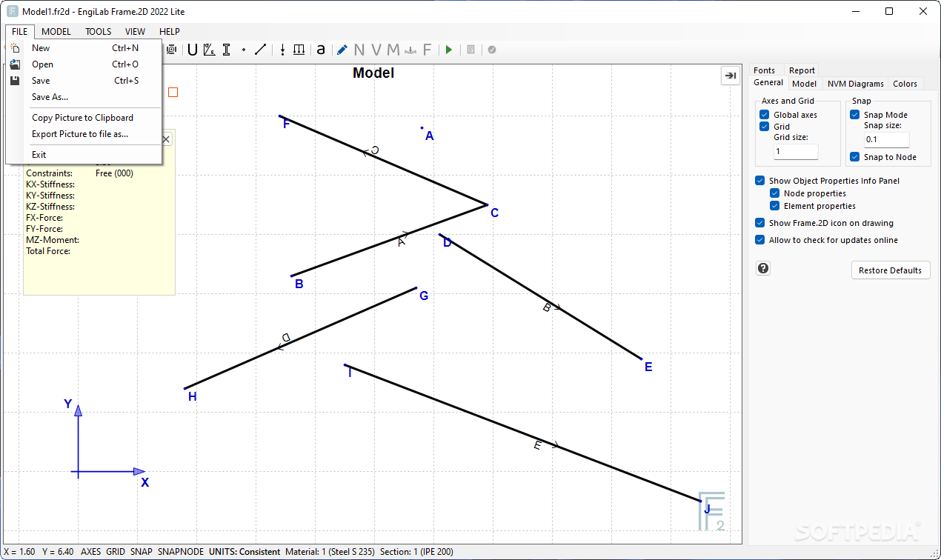Viewport: 941px width, 560px height.
Task: Open the HELP menu
Action: pos(170,32)
